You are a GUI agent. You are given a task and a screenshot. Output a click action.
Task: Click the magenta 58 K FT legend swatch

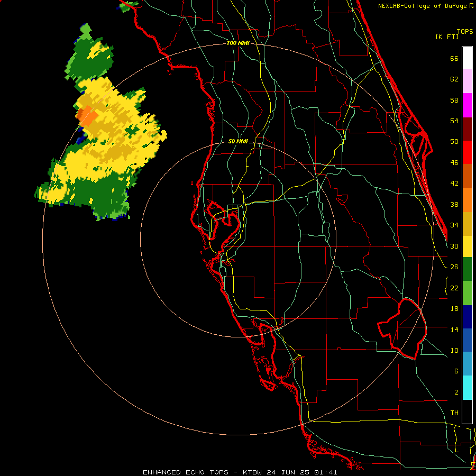[x=467, y=105]
